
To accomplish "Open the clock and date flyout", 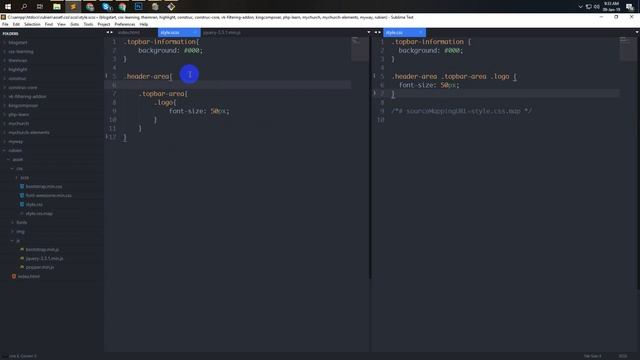I will click(611, 7).
